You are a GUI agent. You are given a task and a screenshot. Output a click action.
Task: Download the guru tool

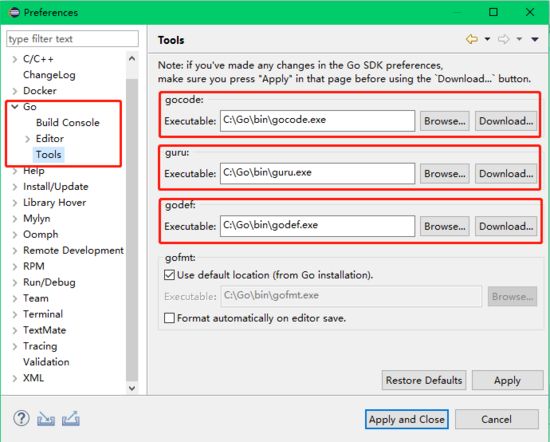coord(506,174)
